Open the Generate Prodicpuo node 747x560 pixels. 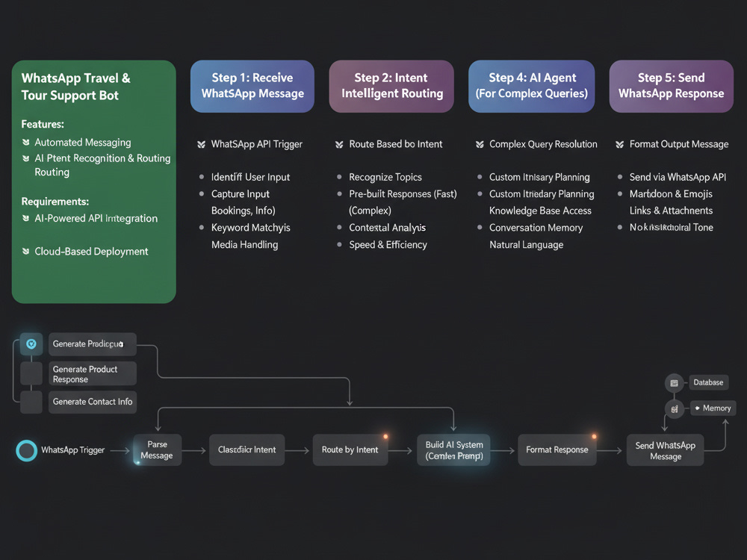(93, 343)
